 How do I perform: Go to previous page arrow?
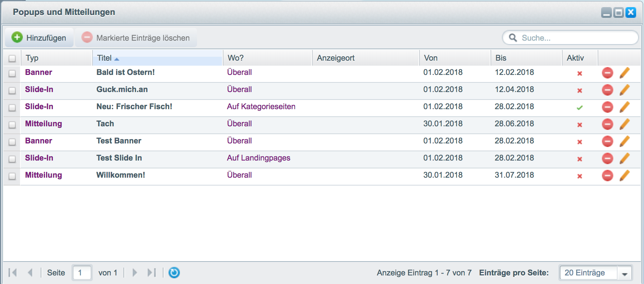30,273
